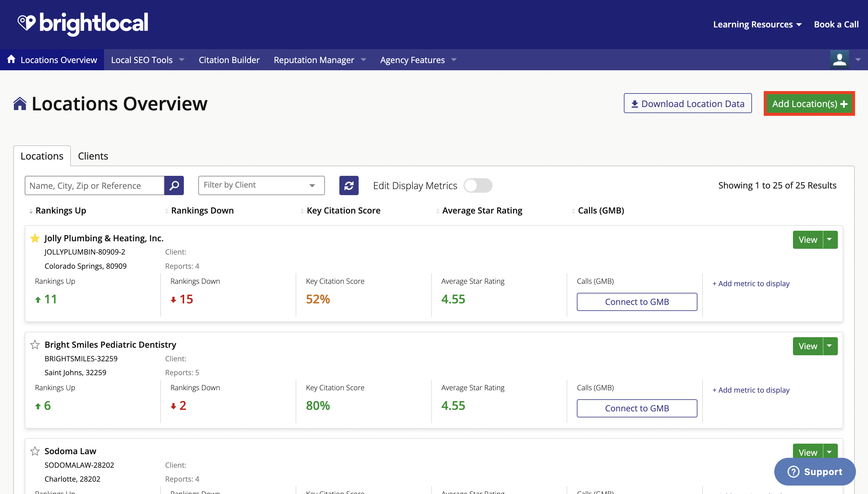This screenshot has width=868, height=494.
Task: Click View button for Sodoma Law
Action: [x=808, y=452]
